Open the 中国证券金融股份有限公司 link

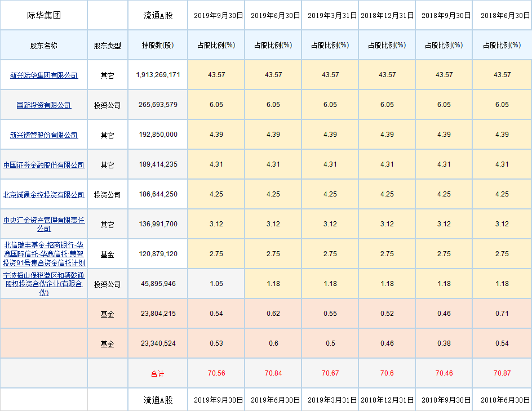pos(44,164)
